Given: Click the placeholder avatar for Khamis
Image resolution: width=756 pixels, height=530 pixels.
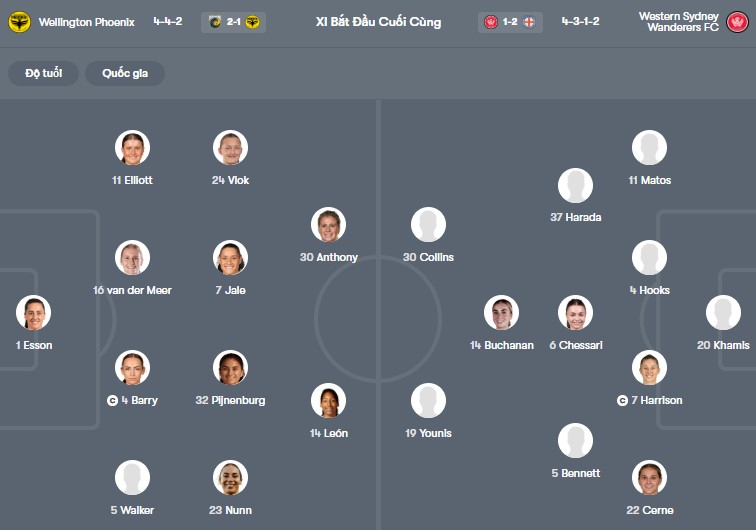Looking at the screenshot, I should pos(723,313).
